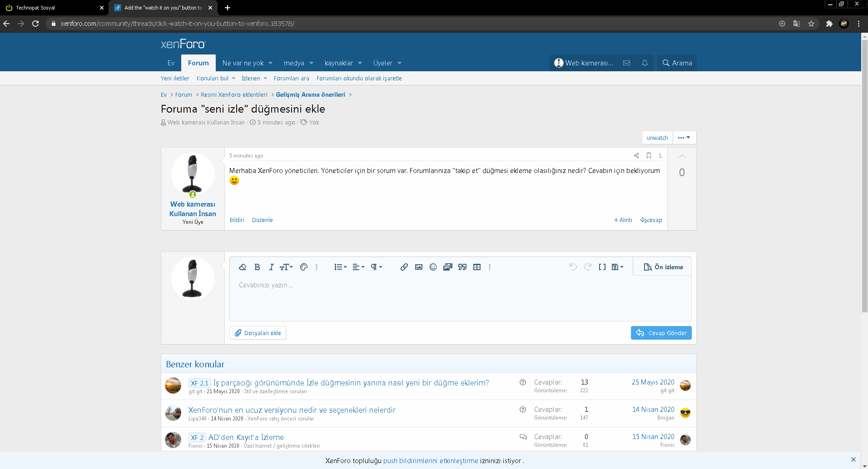Insert a quote block
868x469 pixels.
pos(462,267)
